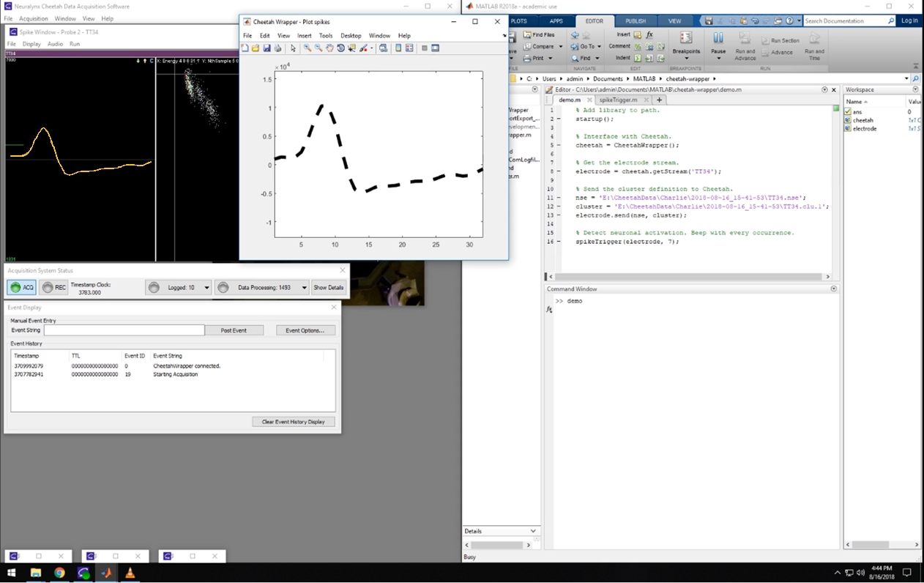924x583 pixels.
Task: Activate the Data Cursor tool
Action: (x=352, y=48)
